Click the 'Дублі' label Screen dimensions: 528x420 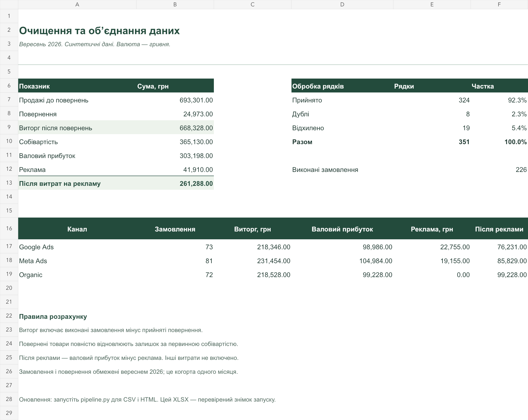point(301,114)
